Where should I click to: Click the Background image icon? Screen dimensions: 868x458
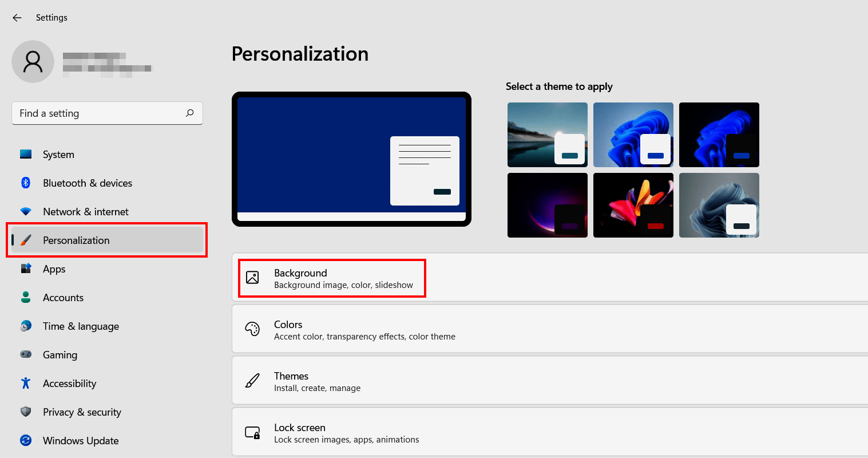pos(252,278)
